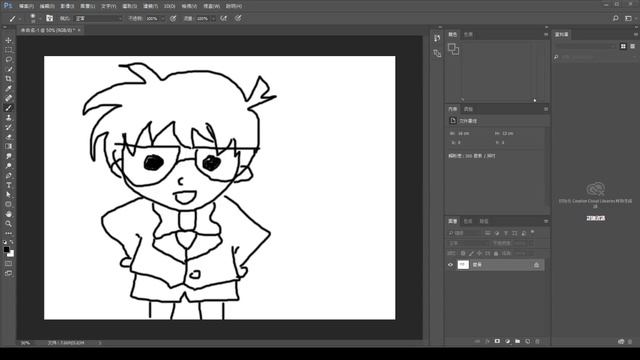This screenshot has width=640, height=360.
Task: Open the File menu
Action: coord(26,6)
